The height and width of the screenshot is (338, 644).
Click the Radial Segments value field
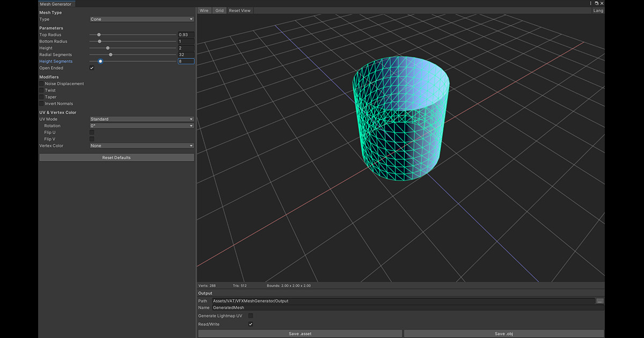186,55
